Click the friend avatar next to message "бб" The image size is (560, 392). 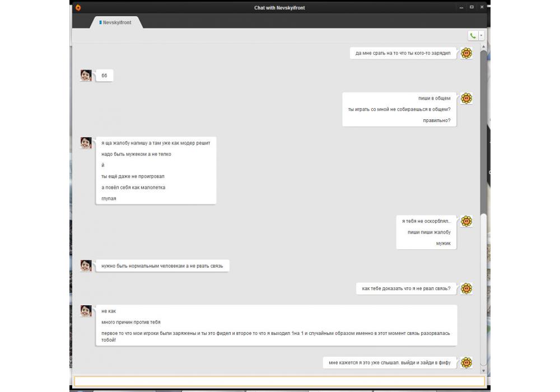[86, 76]
